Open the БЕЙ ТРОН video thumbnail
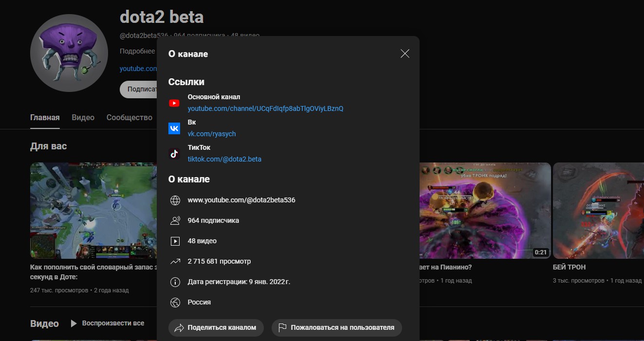The width and height of the screenshot is (644, 341). (x=598, y=210)
